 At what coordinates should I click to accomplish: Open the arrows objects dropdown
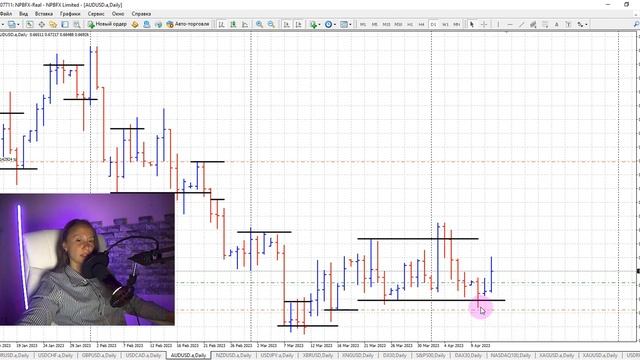pyautogui.click(x=582, y=24)
